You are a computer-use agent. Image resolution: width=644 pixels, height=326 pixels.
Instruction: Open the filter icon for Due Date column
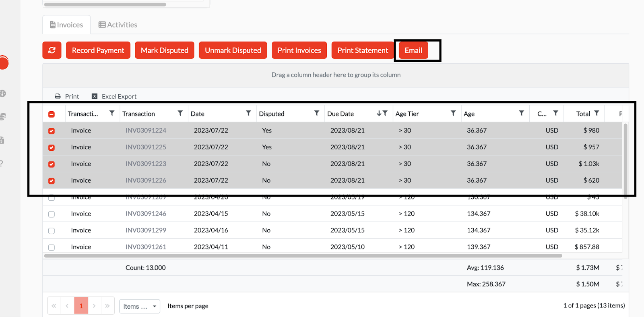385,113
